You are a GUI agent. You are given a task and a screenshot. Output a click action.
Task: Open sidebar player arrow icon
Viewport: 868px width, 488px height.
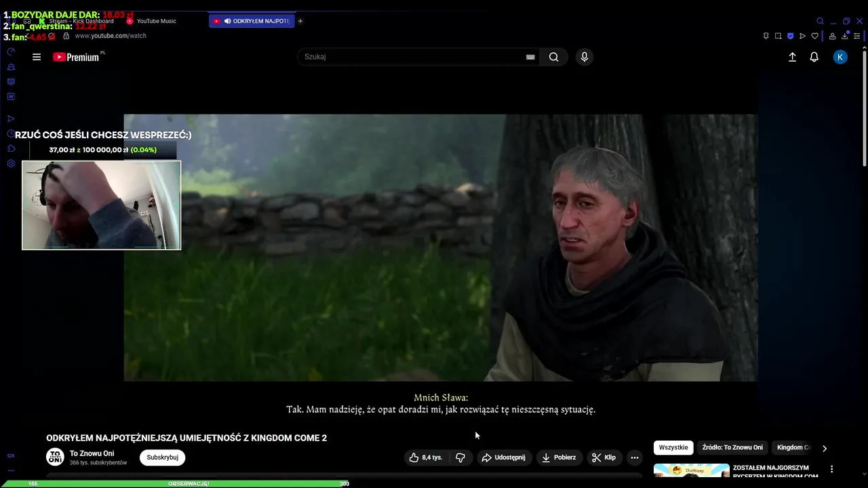click(x=11, y=119)
